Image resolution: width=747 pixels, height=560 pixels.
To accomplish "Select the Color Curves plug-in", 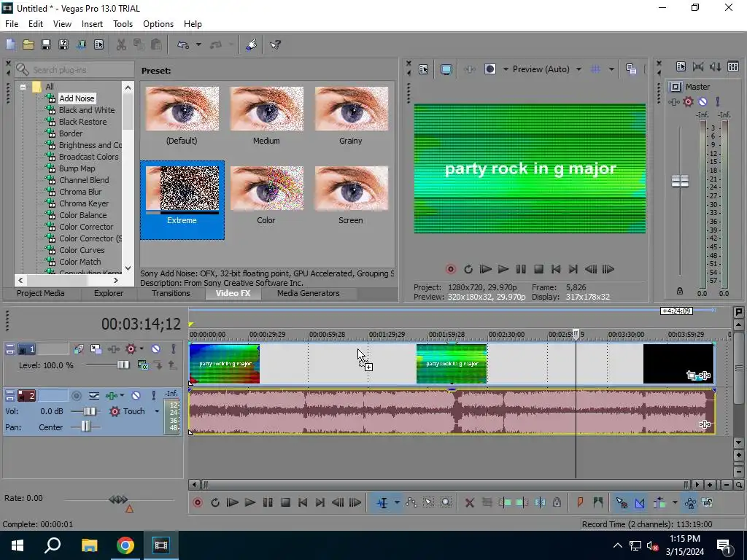I will 82,250.
